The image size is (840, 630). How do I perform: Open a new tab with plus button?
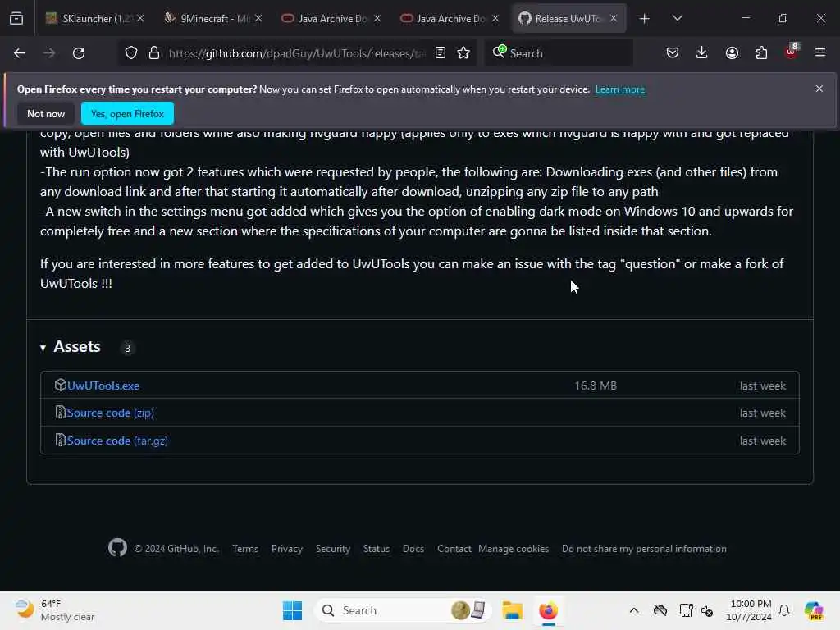645,19
